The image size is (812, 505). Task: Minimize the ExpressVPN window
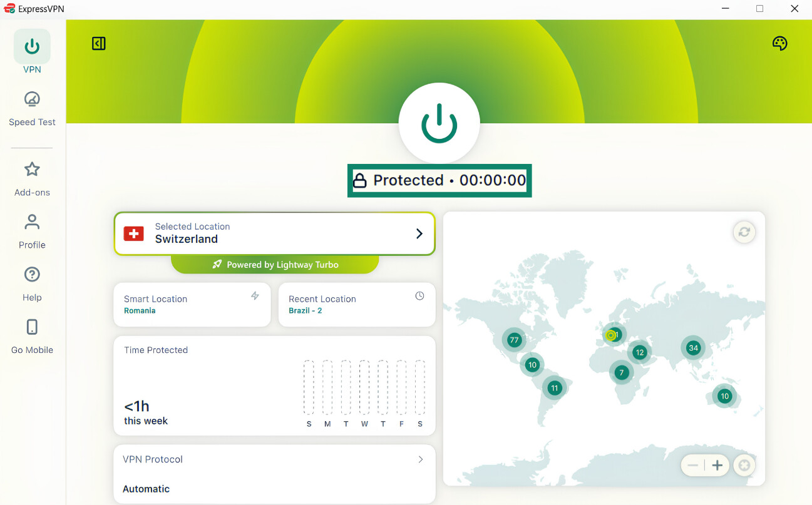pyautogui.click(x=726, y=9)
